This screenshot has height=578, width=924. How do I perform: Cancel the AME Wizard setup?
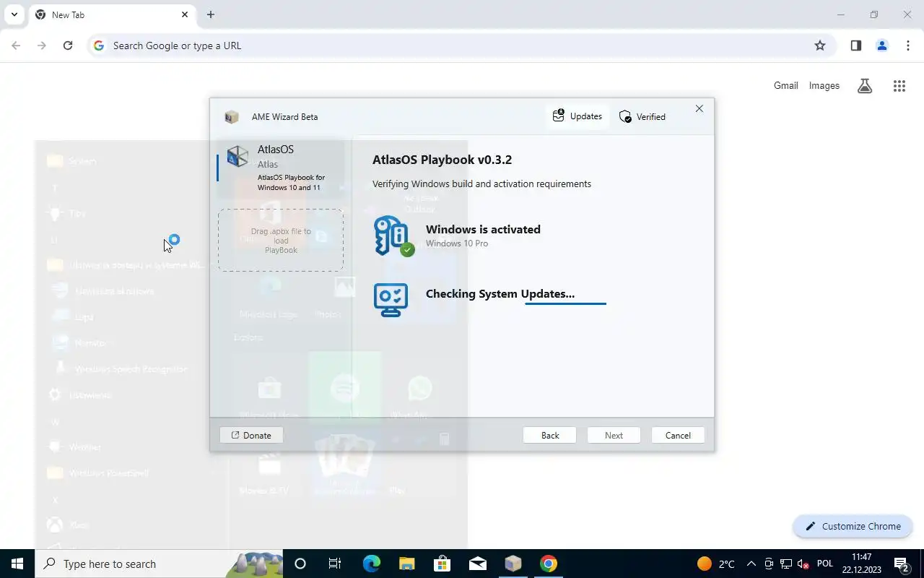tap(678, 435)
